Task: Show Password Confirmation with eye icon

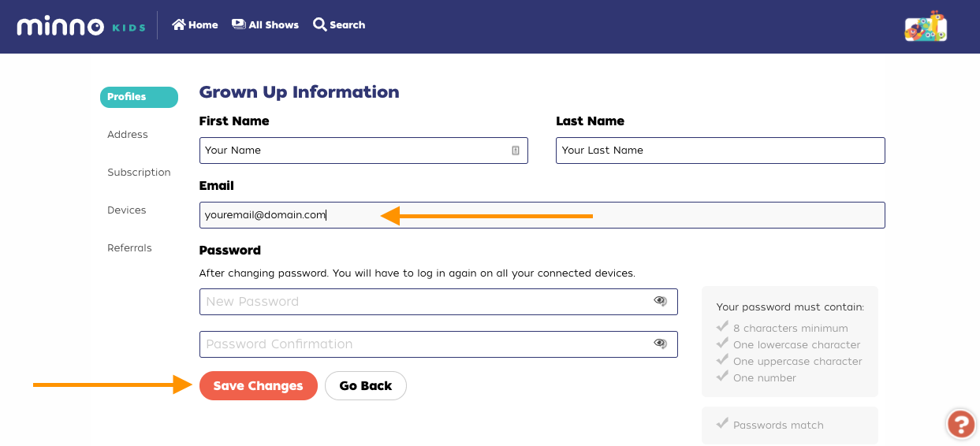Action: pos(661,344)
